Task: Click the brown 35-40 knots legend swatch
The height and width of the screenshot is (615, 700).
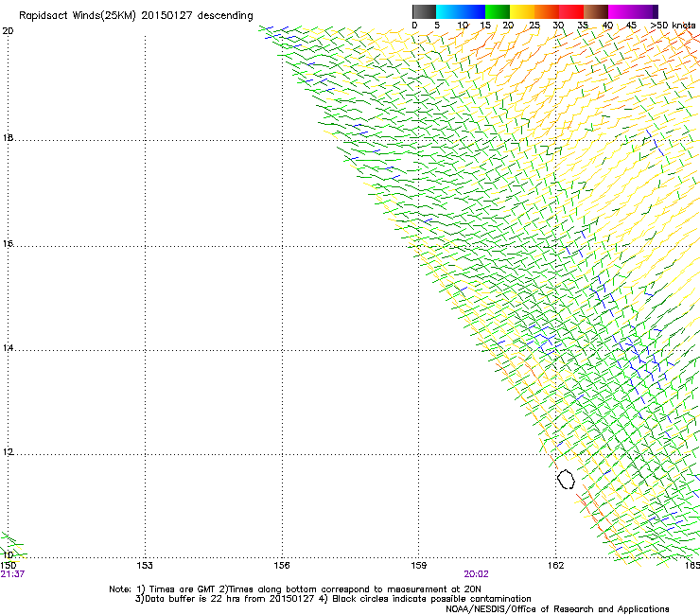Action: pos(596,11)
